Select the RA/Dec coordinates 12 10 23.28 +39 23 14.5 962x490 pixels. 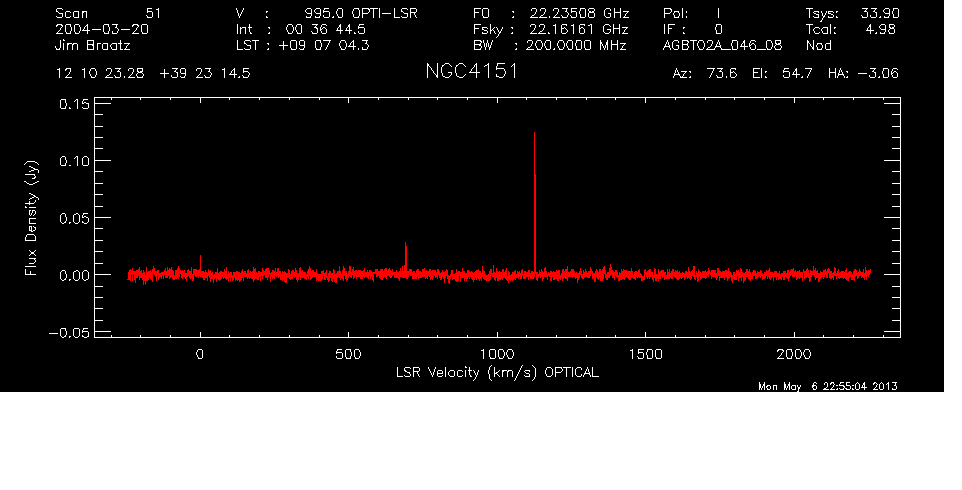153,74
